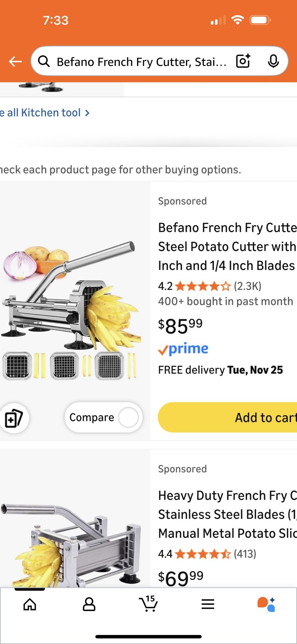This screenshot has height=644, width=297.
Task: Open the hamburger menu
Action: point(208,604)
